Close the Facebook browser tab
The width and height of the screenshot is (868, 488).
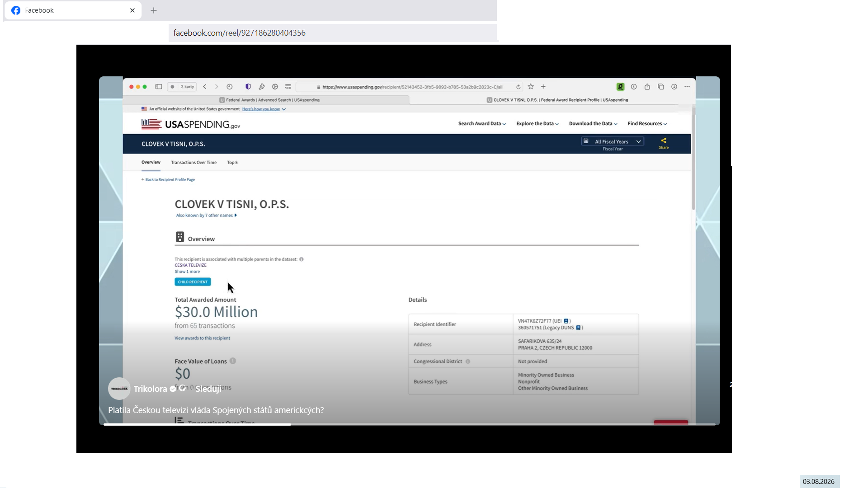tap(132, 10)
